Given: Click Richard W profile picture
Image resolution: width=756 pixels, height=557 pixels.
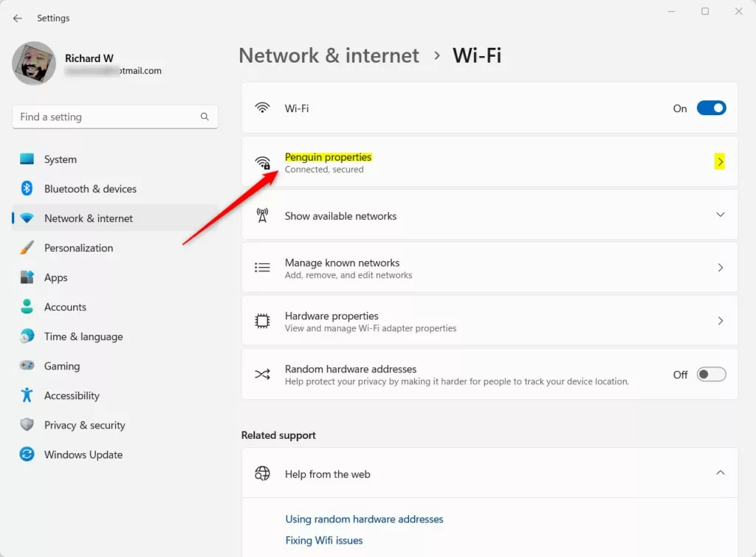Looking at the screenshot, I should [x=34, y=63].
